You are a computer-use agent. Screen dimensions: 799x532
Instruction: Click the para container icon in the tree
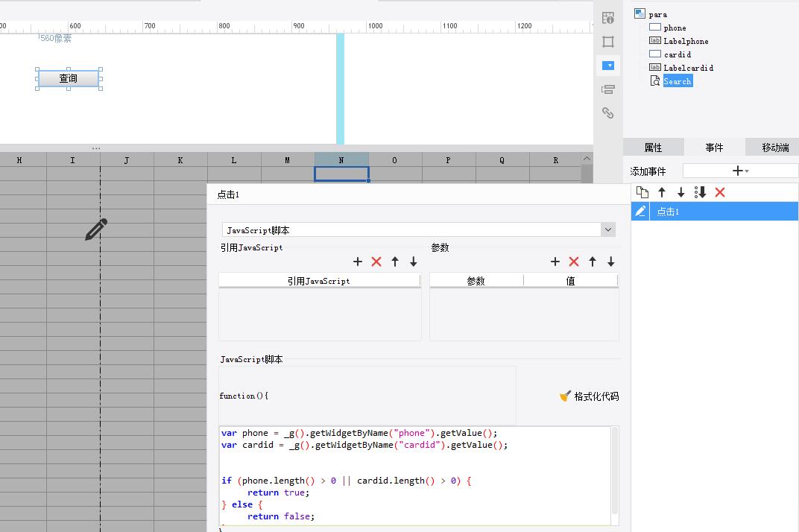click(x=640, y=13)
